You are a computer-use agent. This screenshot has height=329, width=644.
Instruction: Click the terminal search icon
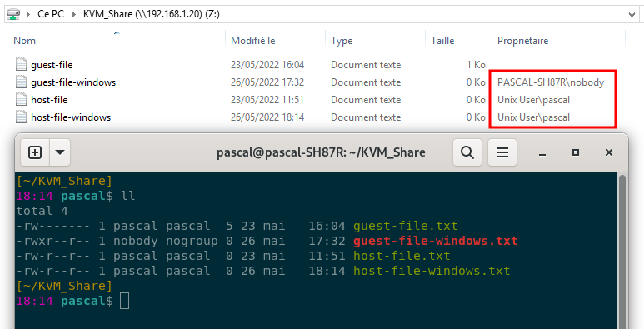point(467,152)
